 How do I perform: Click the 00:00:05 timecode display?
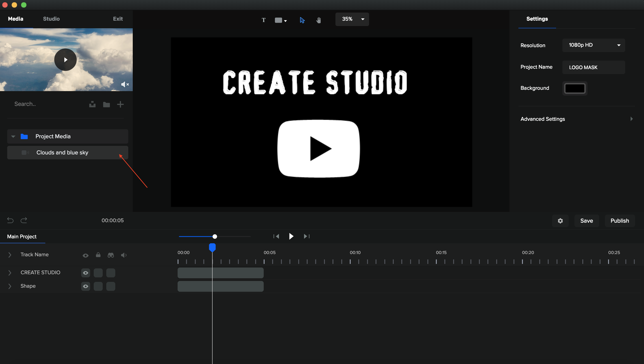pos(113,220)
